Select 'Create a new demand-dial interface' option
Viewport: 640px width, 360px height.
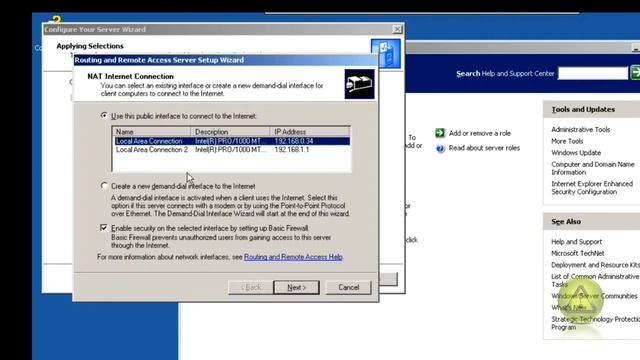point(104,186)
